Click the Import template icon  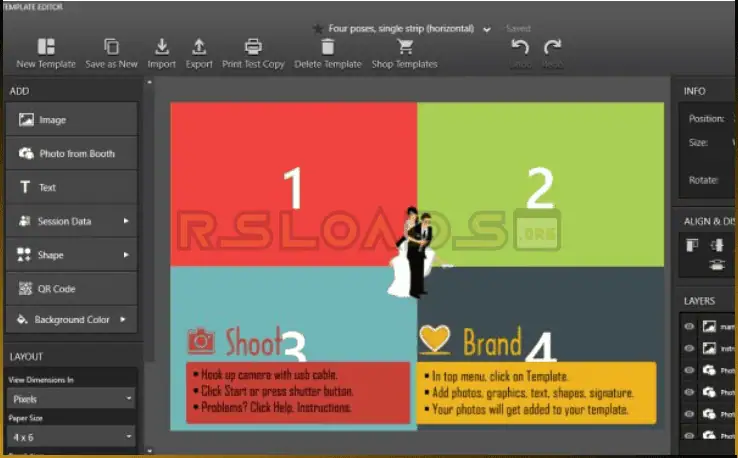coord(161,47)
